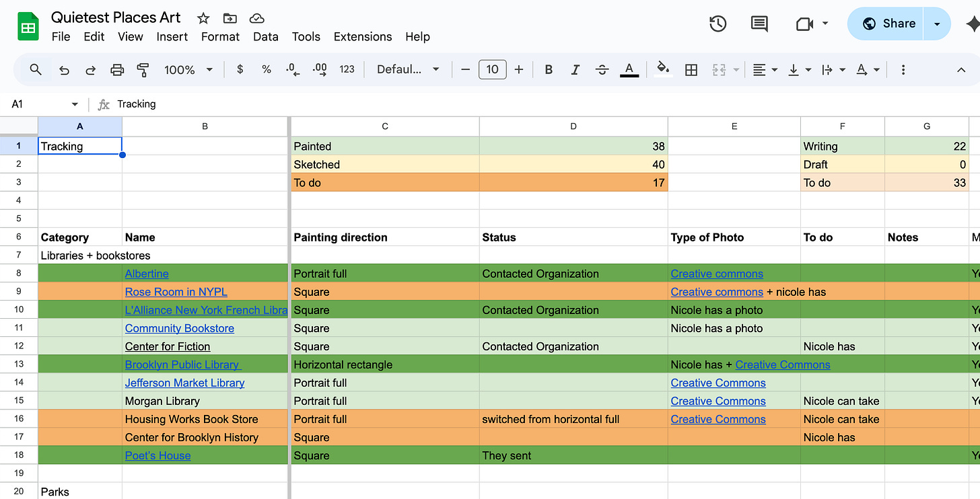The image size is (980, 499).
Task: Move document using the folder icon
Action: [230, 18]
